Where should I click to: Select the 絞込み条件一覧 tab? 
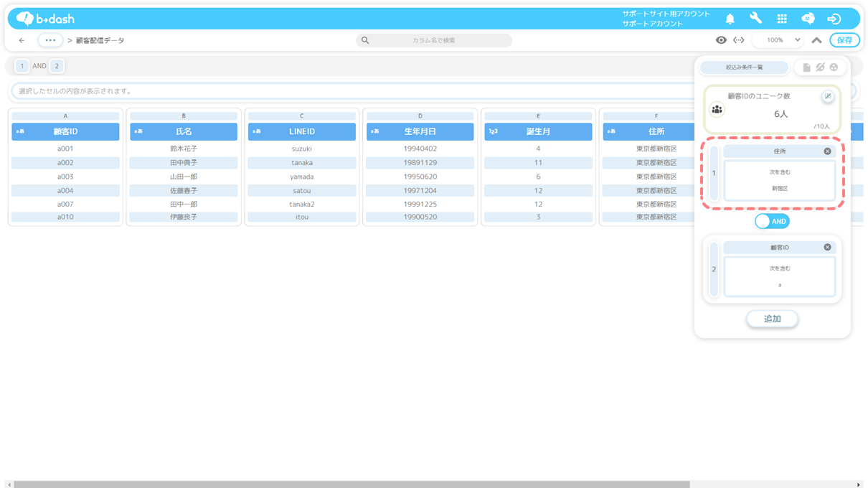click(744, 67)
